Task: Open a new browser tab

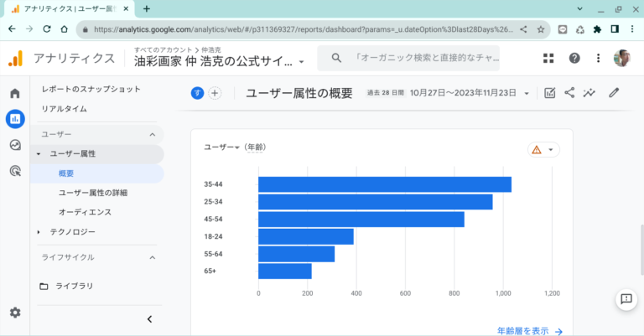Action: click(146, 8)
